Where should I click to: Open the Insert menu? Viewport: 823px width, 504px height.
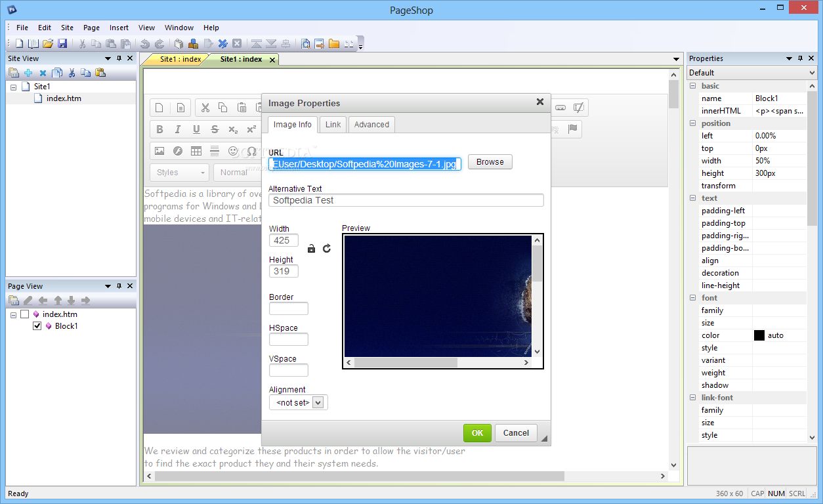pyautogui.click(x=119, y=28)
